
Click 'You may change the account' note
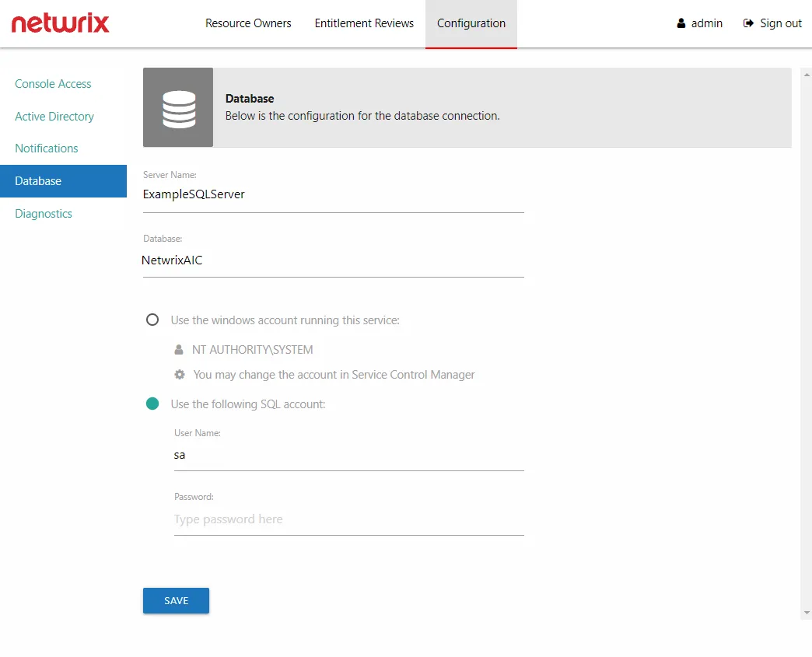click(x=334, y=375)
